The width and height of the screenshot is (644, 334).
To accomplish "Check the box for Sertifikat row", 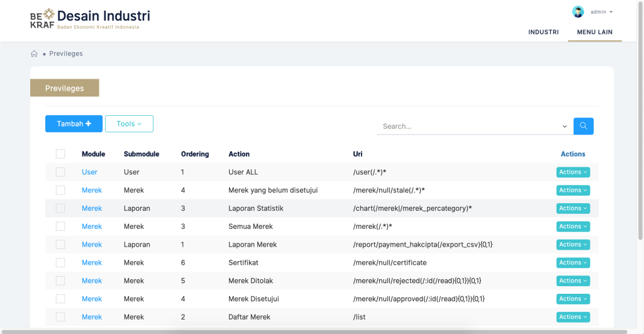I will [60, 262].
